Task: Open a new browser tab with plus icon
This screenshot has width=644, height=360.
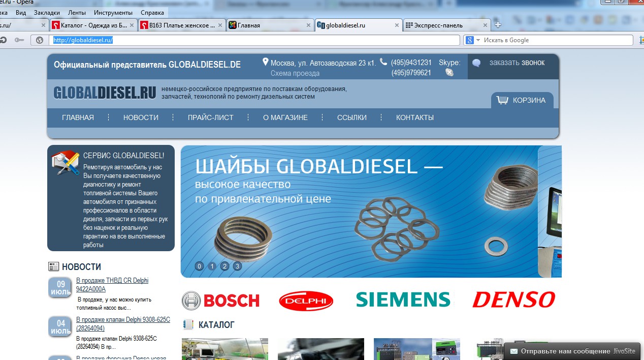Action: [x=498, y=25]
